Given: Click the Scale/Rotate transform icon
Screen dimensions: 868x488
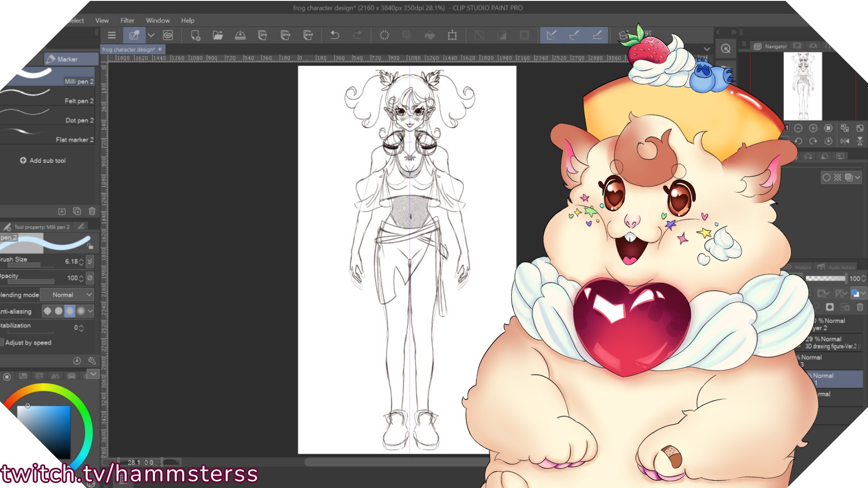Looking at the screenshot, I should [x=452, y=35].
